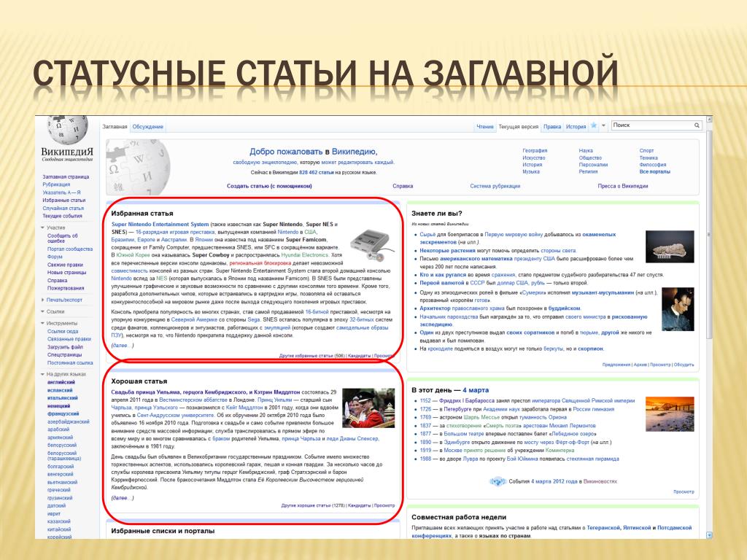Open the fossil image thumbnail
Viewport: 747px width, 560px height.
click(x=670, y=246)
